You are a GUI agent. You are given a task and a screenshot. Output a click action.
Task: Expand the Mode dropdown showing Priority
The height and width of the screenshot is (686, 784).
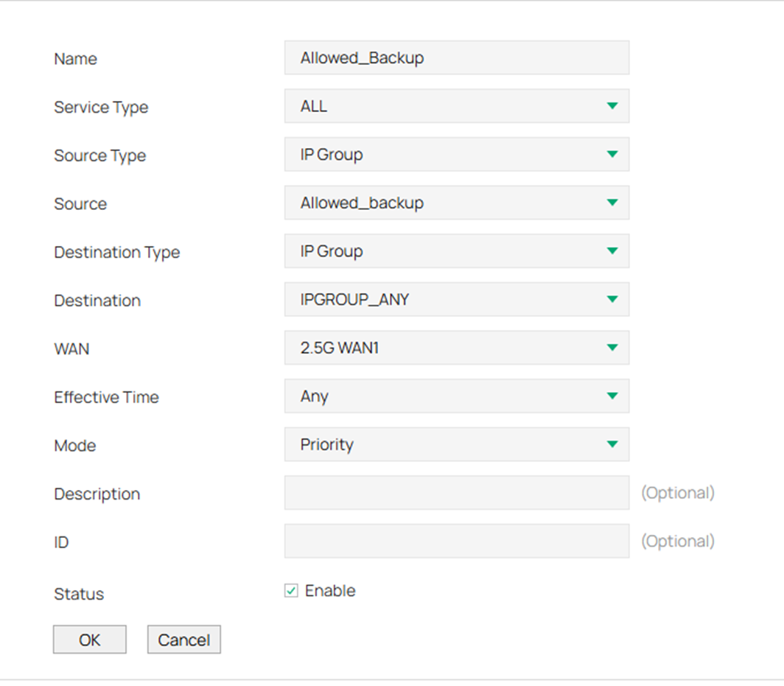[457, 444]
